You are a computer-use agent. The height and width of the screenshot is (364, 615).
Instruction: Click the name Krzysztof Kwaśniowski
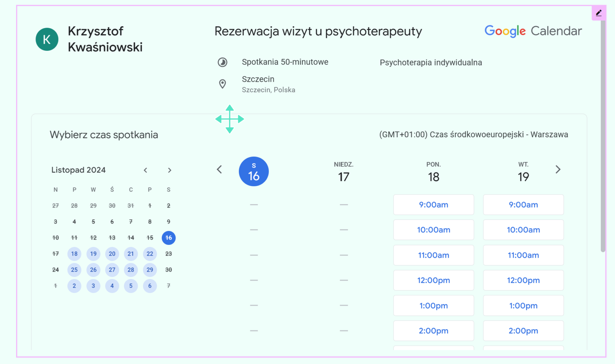(x=105, y=39)
